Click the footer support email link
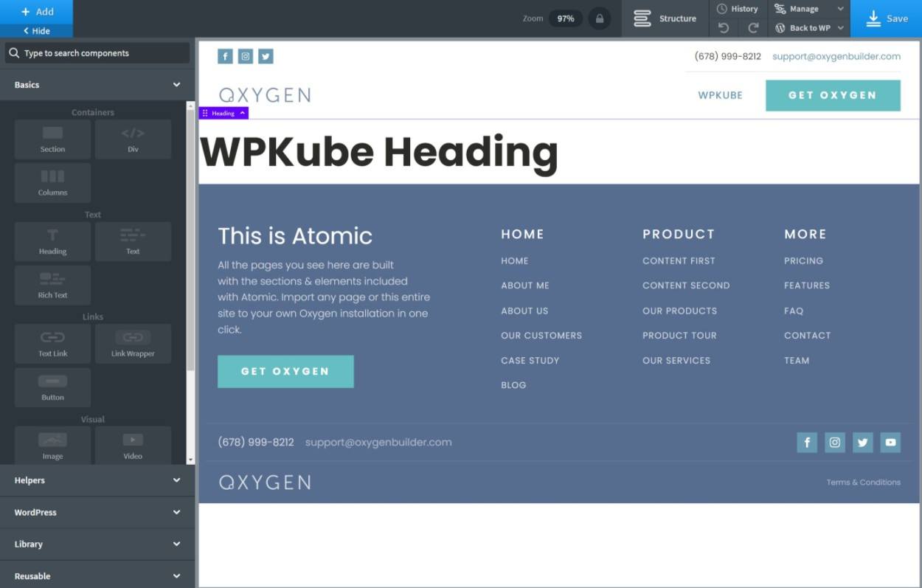Viewport: 922px width, 588px height. click(x=378, y=443)
